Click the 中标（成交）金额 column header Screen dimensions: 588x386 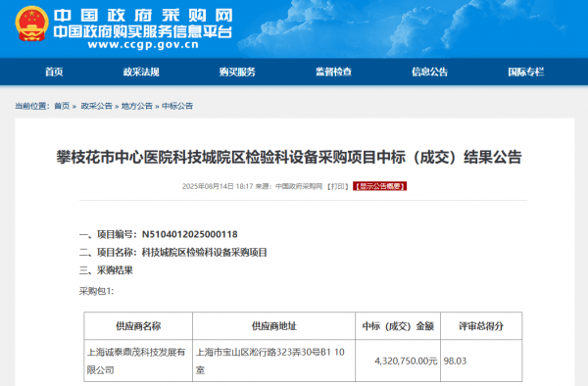[398, 326]
